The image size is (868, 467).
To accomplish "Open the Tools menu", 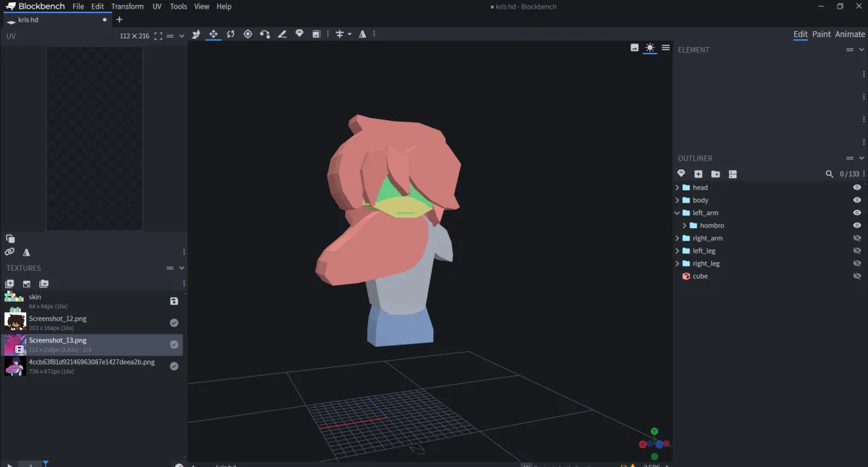I will point(178,7).
